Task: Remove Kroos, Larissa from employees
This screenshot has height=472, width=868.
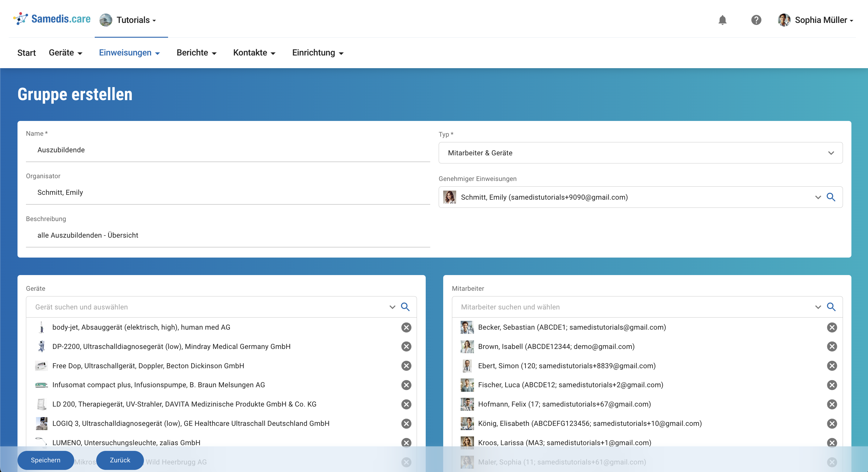Action: 832,443
